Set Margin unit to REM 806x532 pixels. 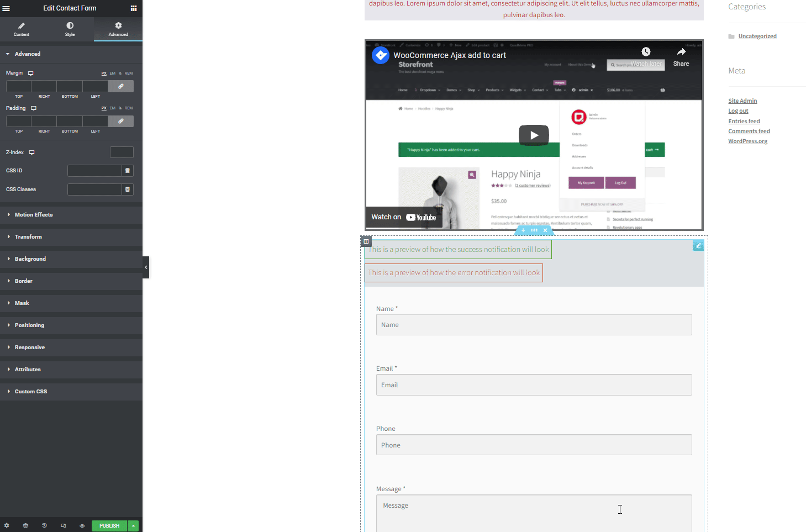(x=129, y=73)
